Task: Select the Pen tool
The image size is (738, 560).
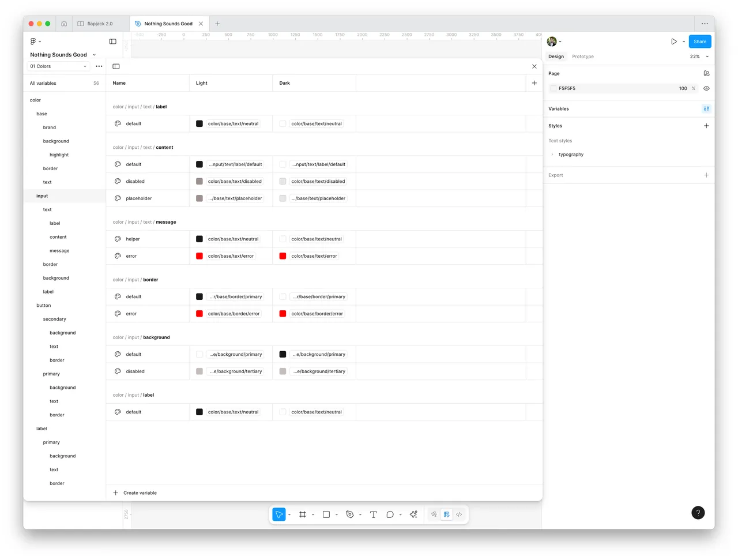Action: [350, 514]
